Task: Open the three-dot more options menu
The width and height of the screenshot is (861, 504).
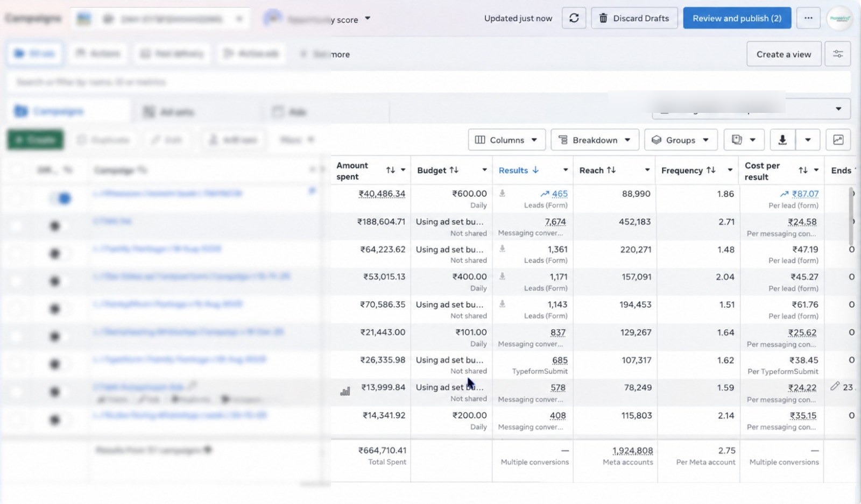Action: click(x=808, y=18)
